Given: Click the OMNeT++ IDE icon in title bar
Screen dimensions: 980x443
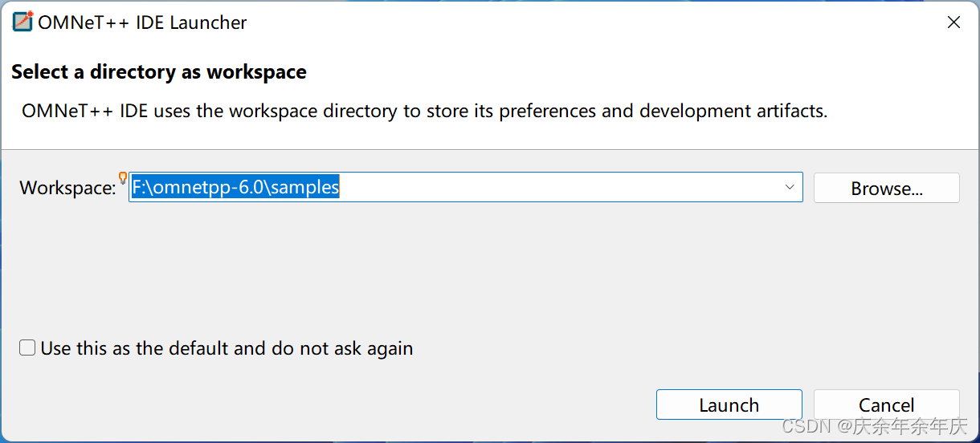Looking at the screenshot, I should pyautogui.click(x=22, y=22).
